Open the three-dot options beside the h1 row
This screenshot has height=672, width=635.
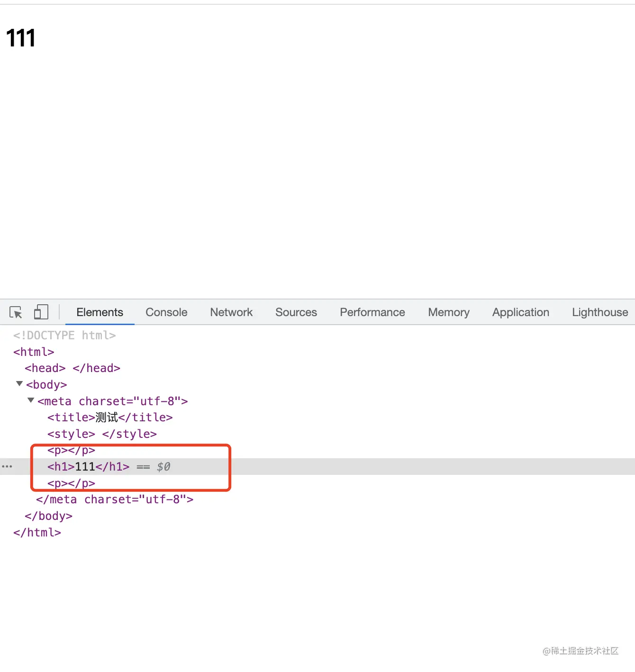[7, 467]
